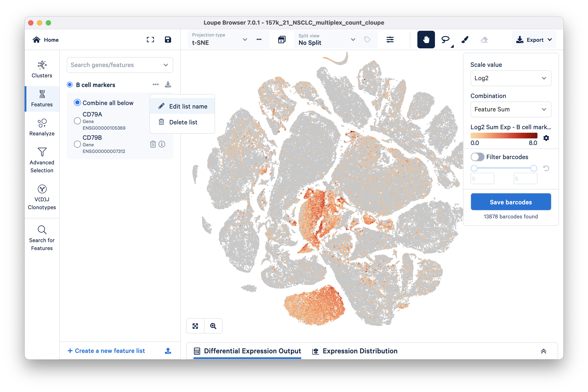The image size is (588, 392).
Task: Open the V(D)J Clonotypes panel
Action: (42, 198)
